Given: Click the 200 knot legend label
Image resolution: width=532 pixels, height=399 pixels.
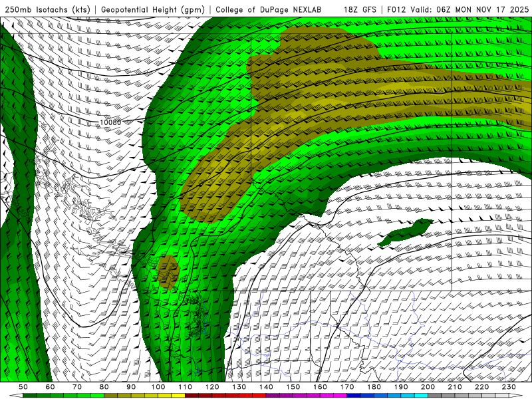Looking at the screenshot, I should (x=428, y=387).
